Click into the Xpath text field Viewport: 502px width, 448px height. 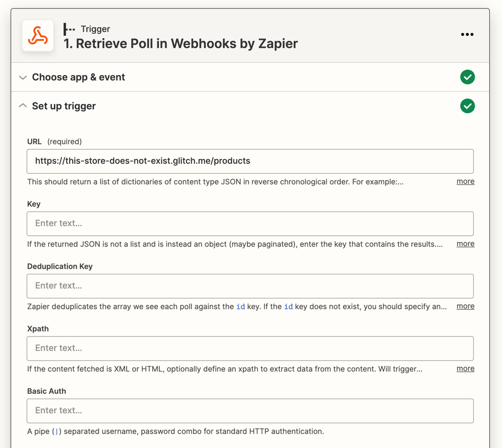point(250,348)
